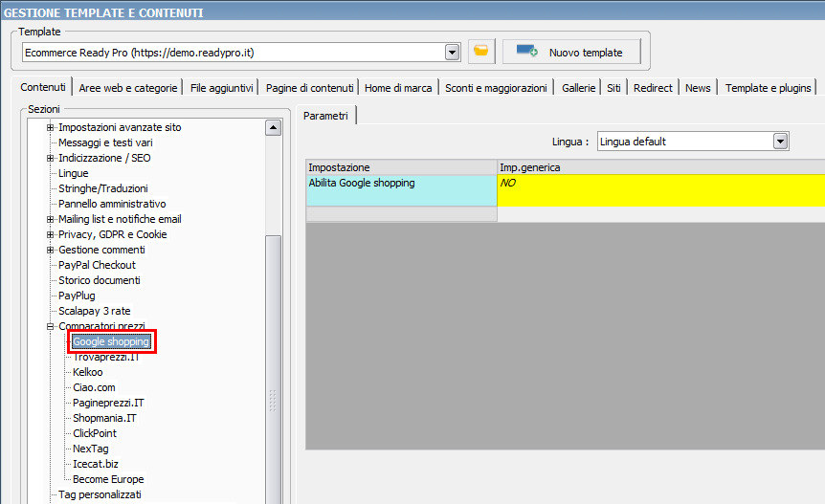This screenshot has height=504, width=825.
Task: Click the Abilita Google shopping cell
Action: [401, 190]
